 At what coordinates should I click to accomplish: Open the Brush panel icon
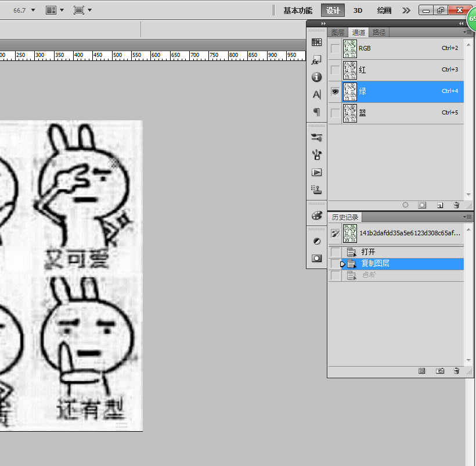coord(316,155)
